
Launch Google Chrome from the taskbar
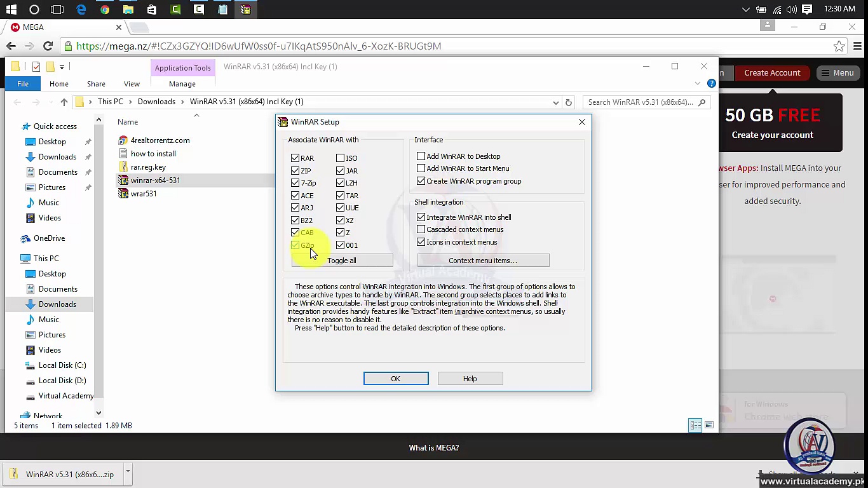[x=105, y=10]
